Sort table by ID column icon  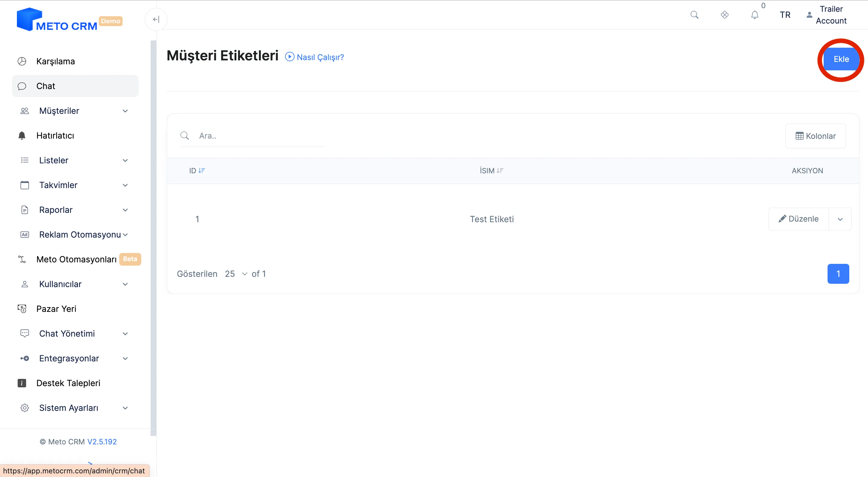click(x=202, y=171)
